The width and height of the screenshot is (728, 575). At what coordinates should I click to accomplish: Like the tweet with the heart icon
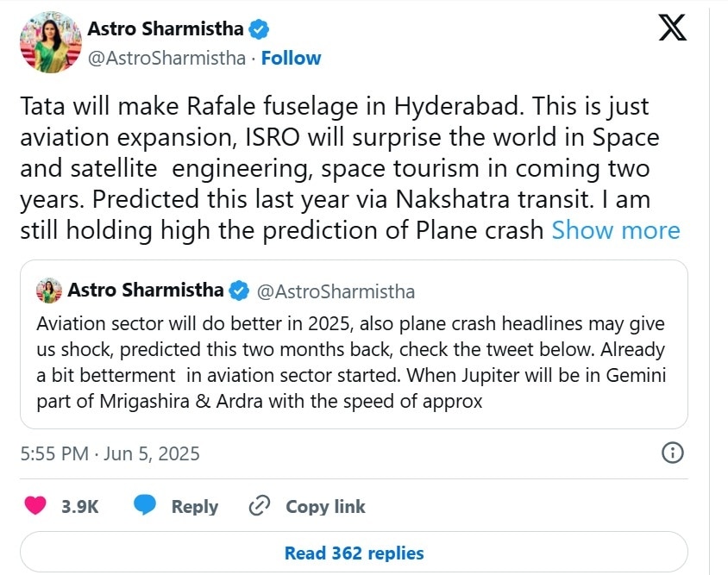pos(35,506)
